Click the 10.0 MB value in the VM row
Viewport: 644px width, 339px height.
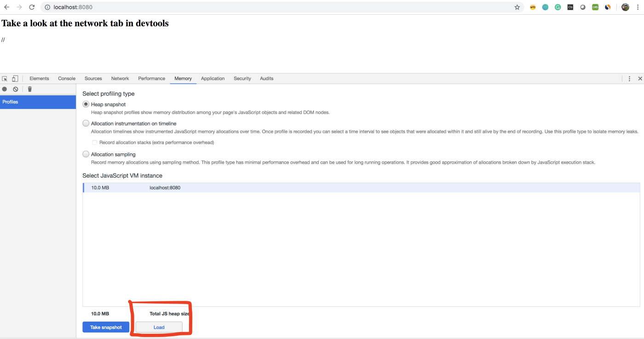coord(100,188)
